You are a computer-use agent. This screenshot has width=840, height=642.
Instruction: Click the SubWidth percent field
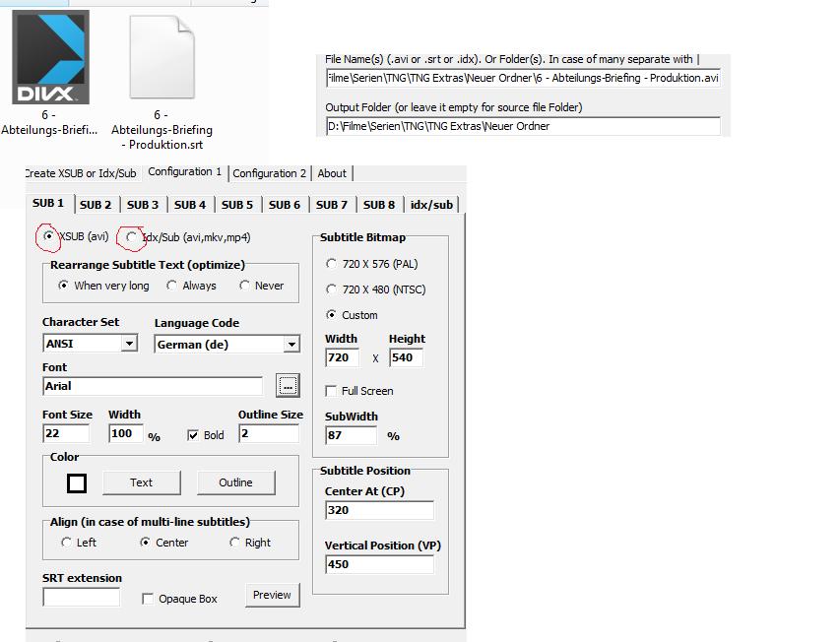point(351,435)
